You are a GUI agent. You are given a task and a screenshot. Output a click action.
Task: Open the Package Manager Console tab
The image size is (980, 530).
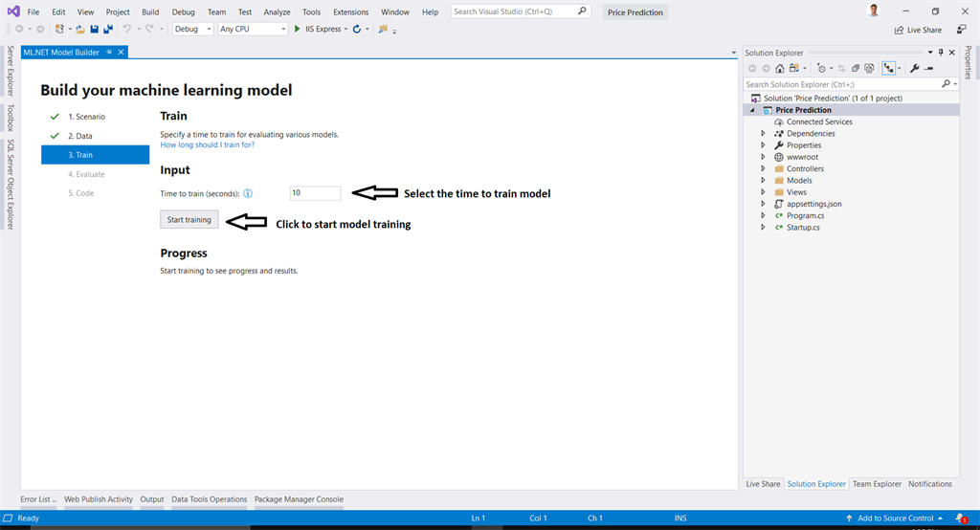point(299,499)
